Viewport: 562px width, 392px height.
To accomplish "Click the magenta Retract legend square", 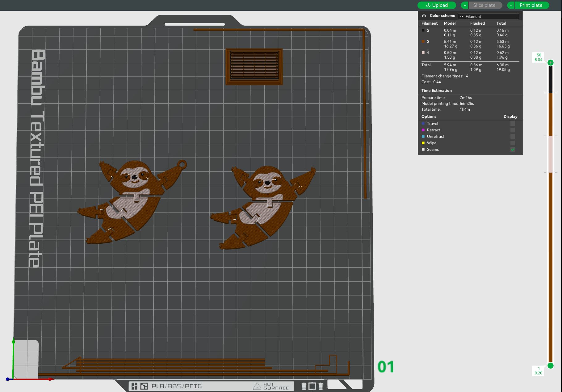I will [x=423, y=130].
